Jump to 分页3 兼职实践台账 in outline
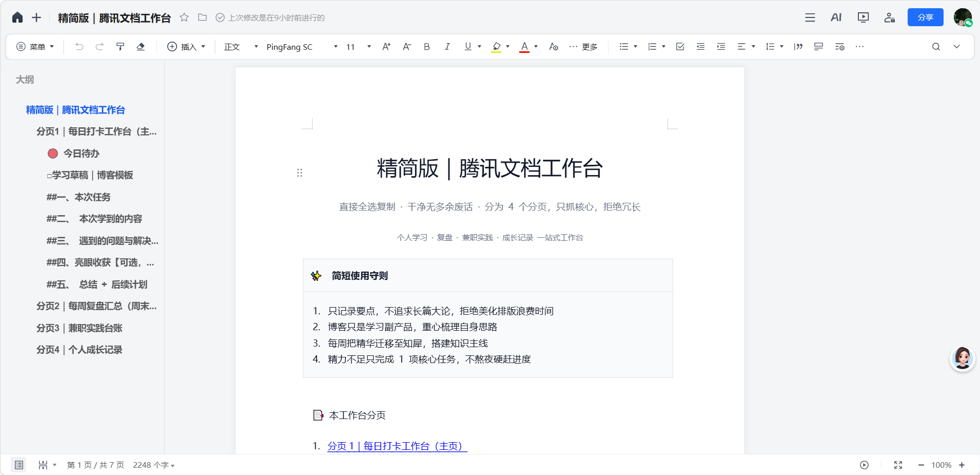The height and width of the screenshot is (475, 980). (x=79, y=328)
